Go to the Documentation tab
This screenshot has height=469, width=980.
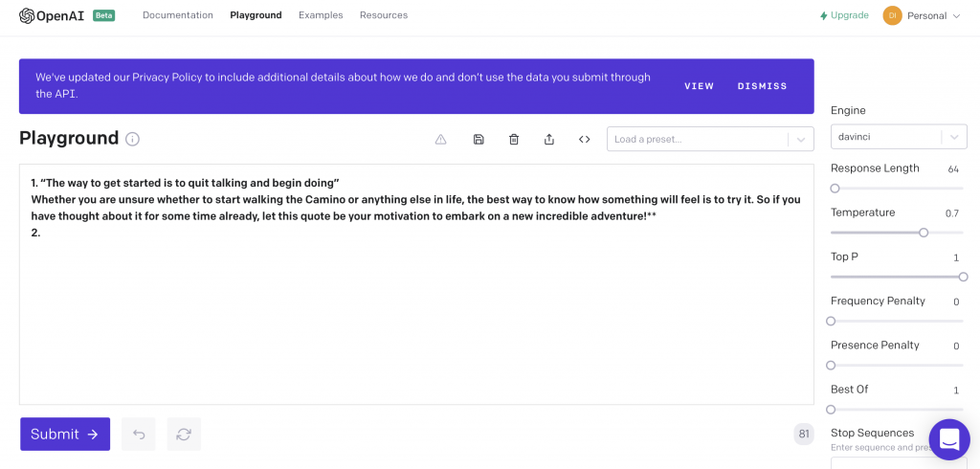[x=177, y=15]
